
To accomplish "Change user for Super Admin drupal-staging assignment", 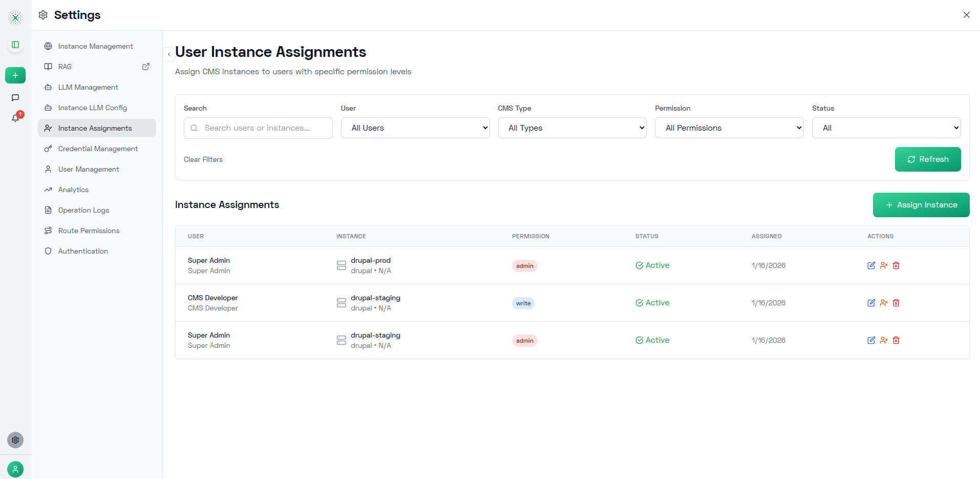I will (x=884, y=340).
